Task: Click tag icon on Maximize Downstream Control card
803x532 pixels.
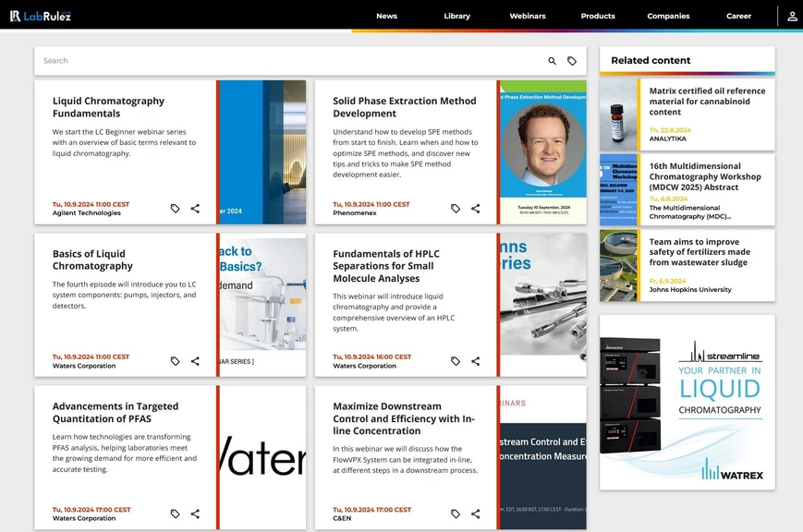Action: coord(456,514)
